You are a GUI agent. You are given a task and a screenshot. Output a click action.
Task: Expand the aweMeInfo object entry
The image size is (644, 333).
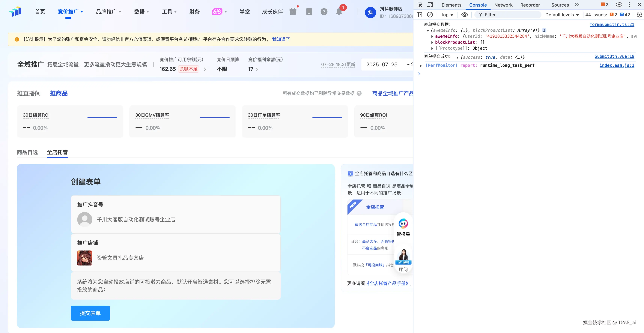point(432,37)
